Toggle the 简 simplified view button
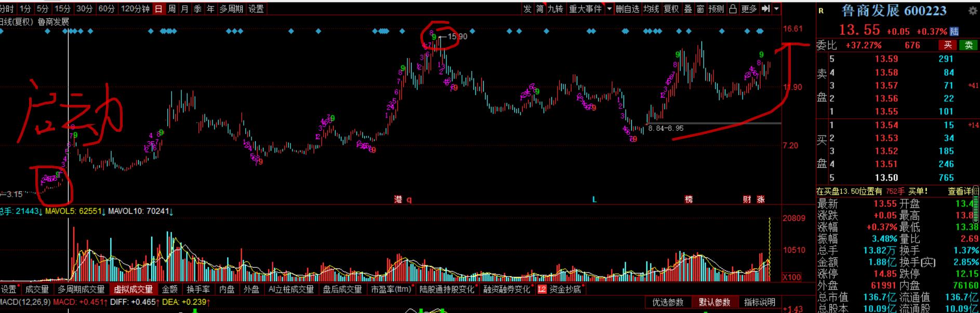This screenshot has width=980, height=313. 540,9
